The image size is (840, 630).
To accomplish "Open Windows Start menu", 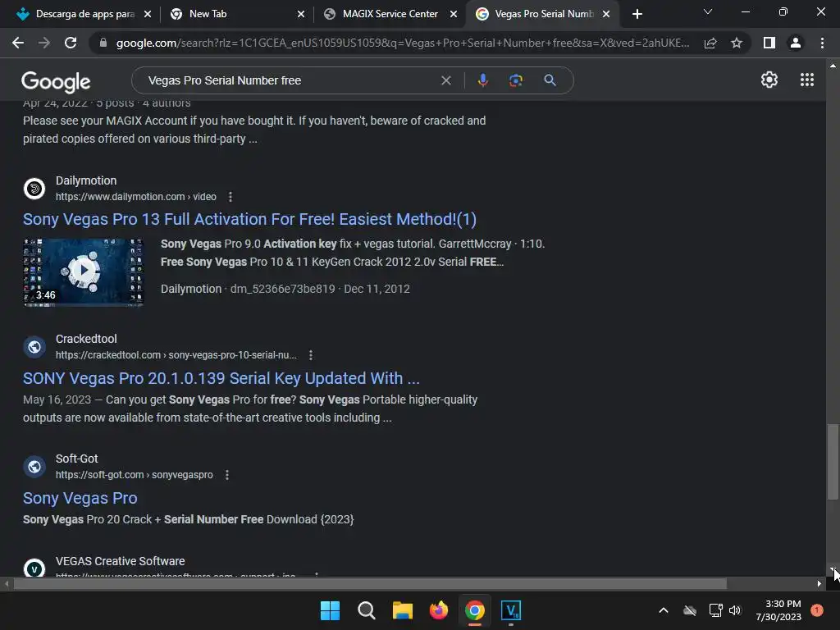I will click(330, 610).
